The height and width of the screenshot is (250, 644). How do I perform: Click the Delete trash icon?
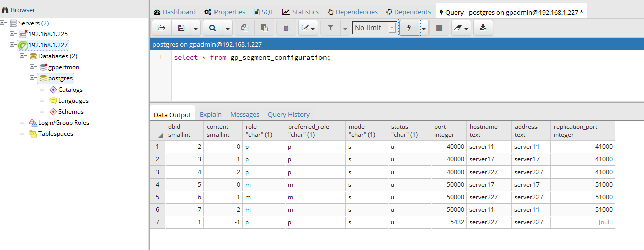tap(286, 28)
